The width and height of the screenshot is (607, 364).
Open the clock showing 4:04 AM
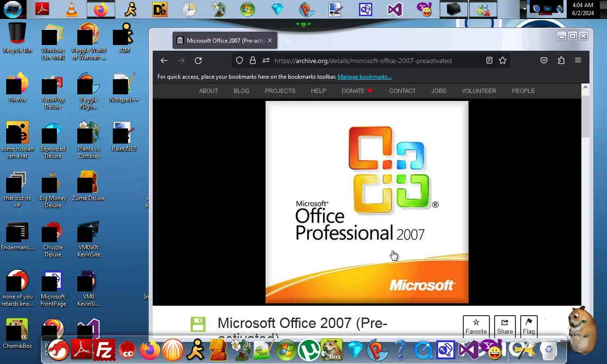(583, 9)
